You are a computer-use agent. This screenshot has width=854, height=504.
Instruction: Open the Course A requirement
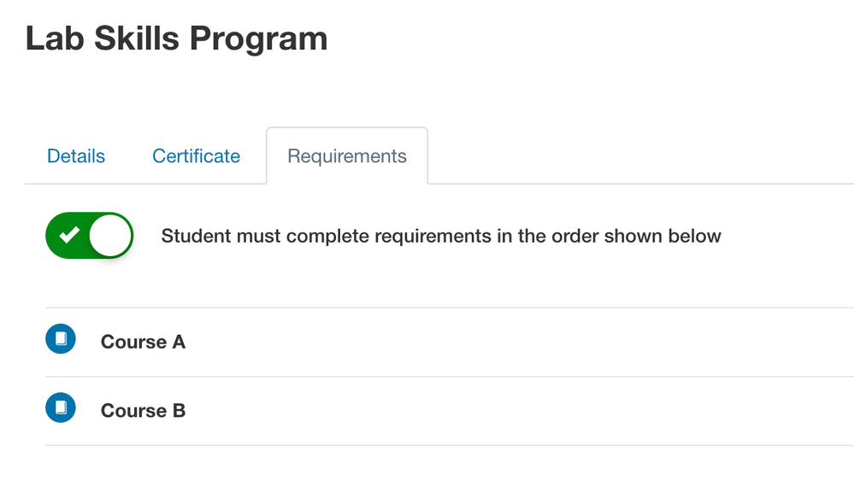pyautogui.click(x=143, y=342)
